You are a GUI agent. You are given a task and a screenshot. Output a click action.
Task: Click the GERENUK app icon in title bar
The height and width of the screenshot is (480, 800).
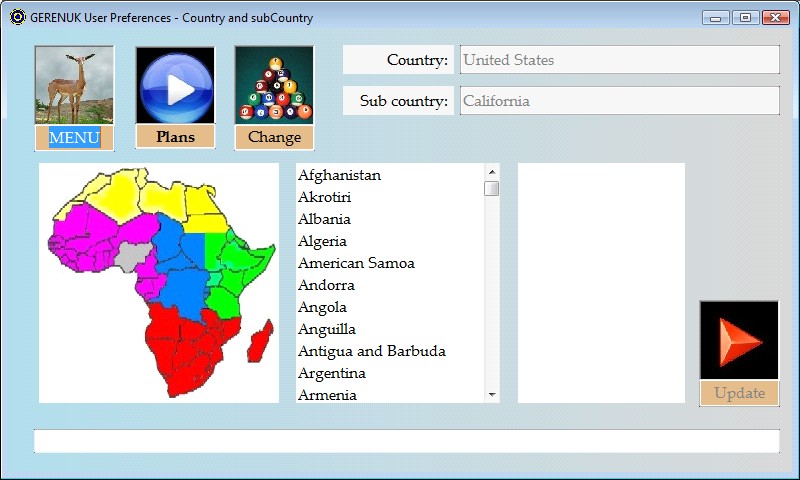(17, 17)
